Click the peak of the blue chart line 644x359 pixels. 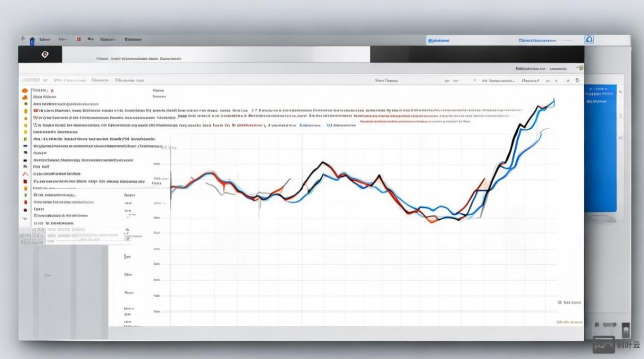click(x=553, y=100)
